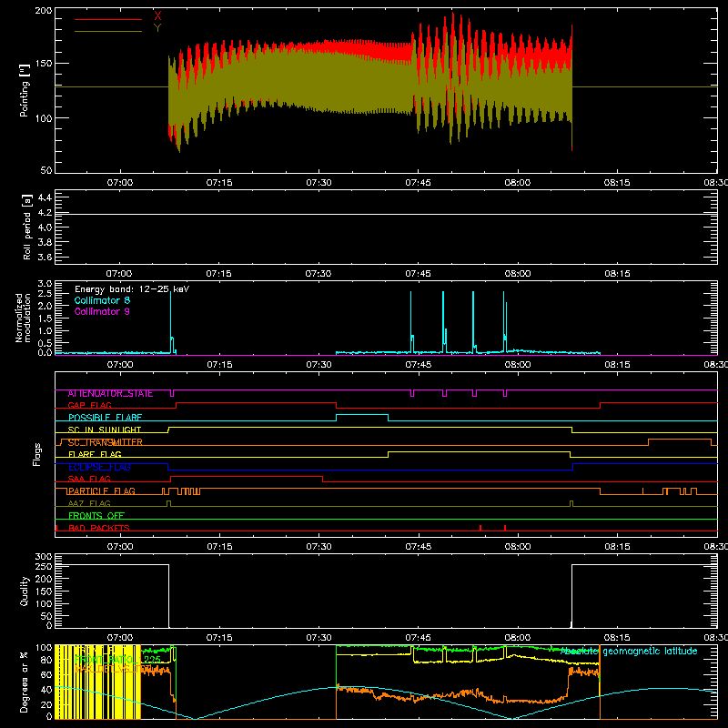Viewport: 728px width, 728px height.
Task: Click the Collimator 8 spike near 07:08
Action: tap(171, 320)
